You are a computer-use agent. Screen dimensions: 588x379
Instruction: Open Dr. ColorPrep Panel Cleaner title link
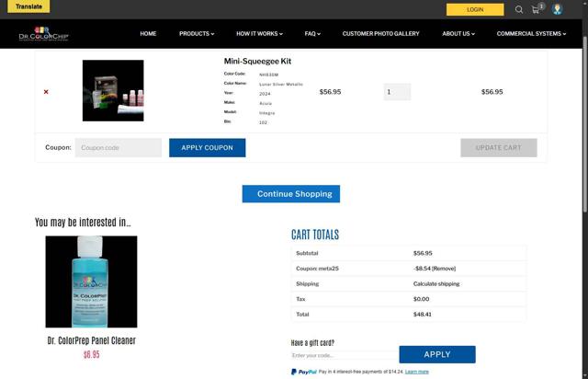(x=92, y=340)
